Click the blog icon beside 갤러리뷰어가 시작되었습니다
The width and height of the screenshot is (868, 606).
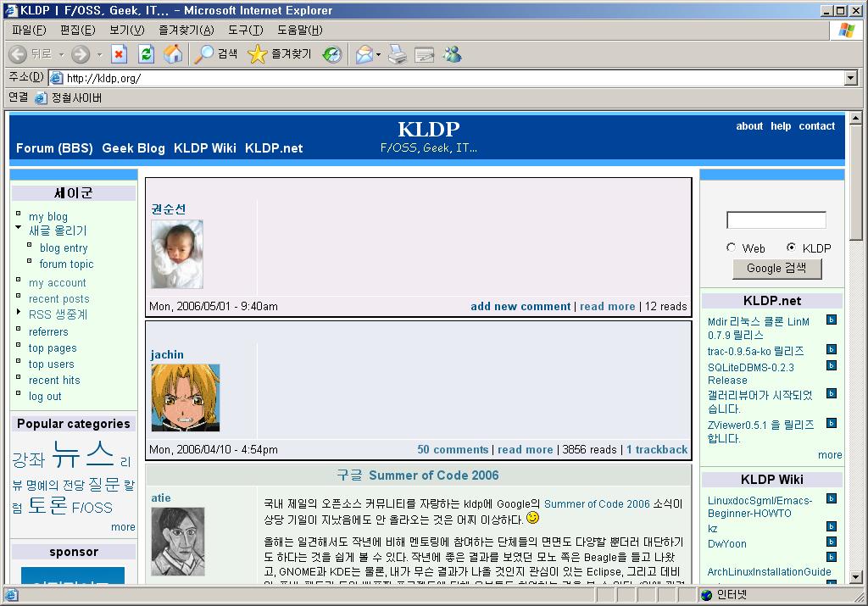[832, 393]
